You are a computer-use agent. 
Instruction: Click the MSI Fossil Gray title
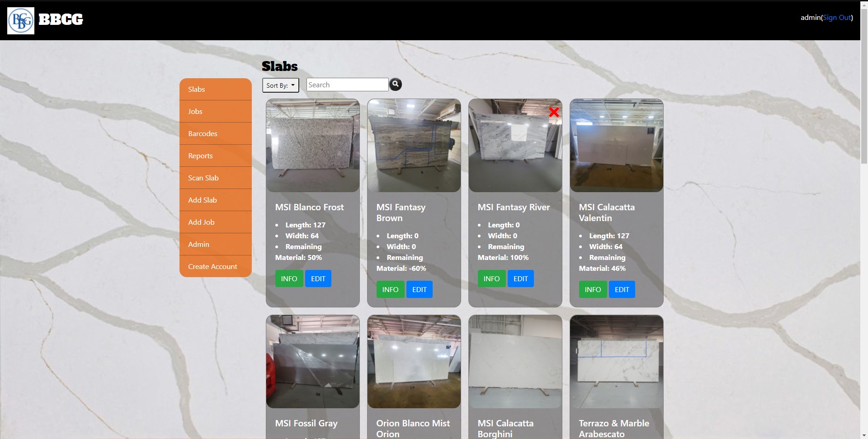(307, 423)
